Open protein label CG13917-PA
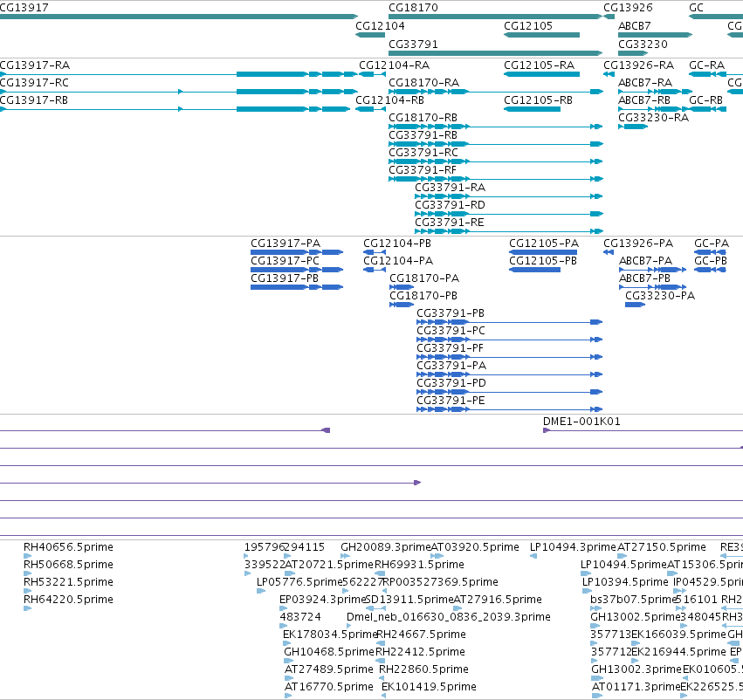The width and height of the screenshot is (743, 700). point(286,243)
